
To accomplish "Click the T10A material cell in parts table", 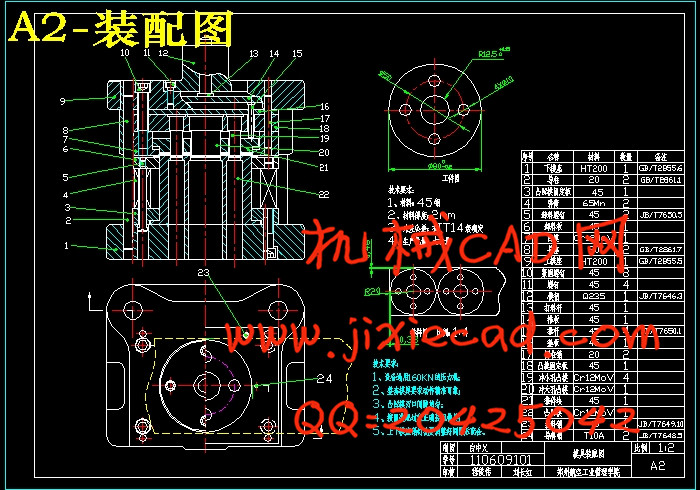I will point(593,437).
